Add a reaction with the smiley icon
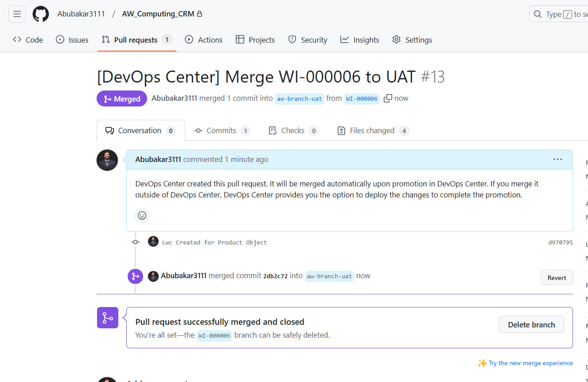Image resolution: width=588 pixels, height=382 pixels. point(142,215)
